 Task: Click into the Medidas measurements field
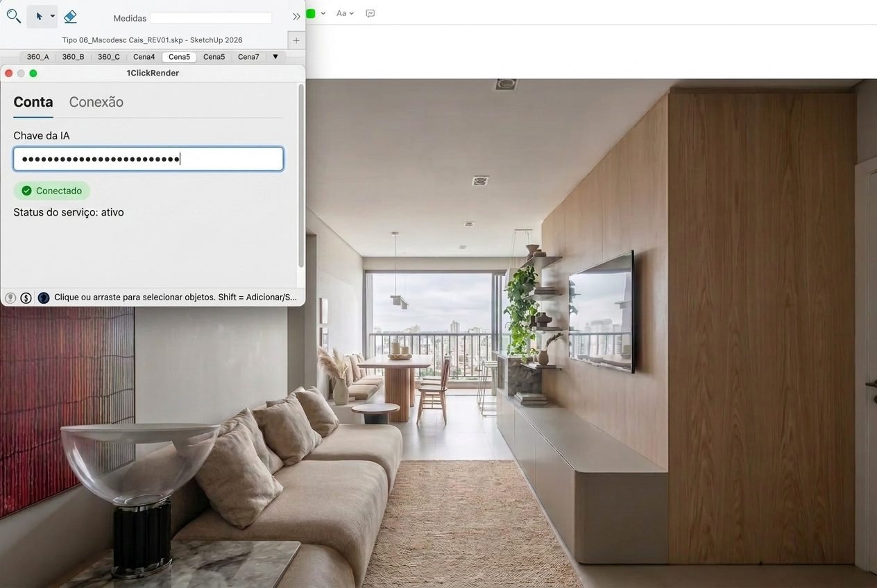click(x=211, y=18)
